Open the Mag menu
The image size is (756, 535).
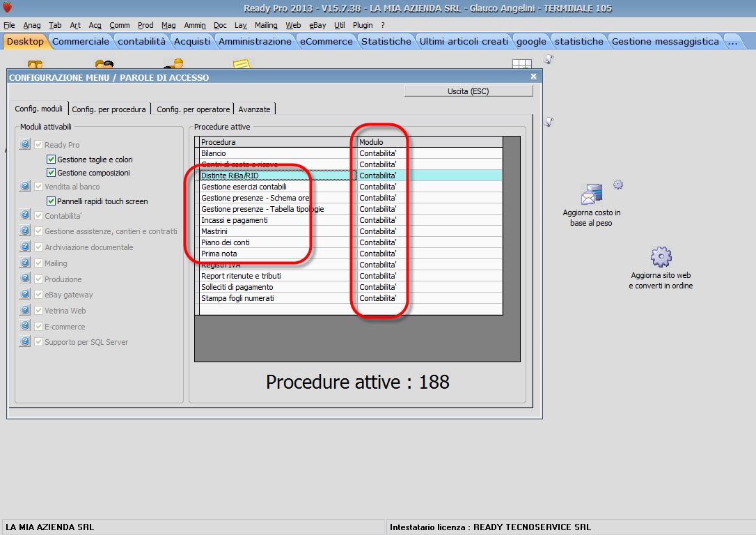pyautogui.click(x=168, y=25)
